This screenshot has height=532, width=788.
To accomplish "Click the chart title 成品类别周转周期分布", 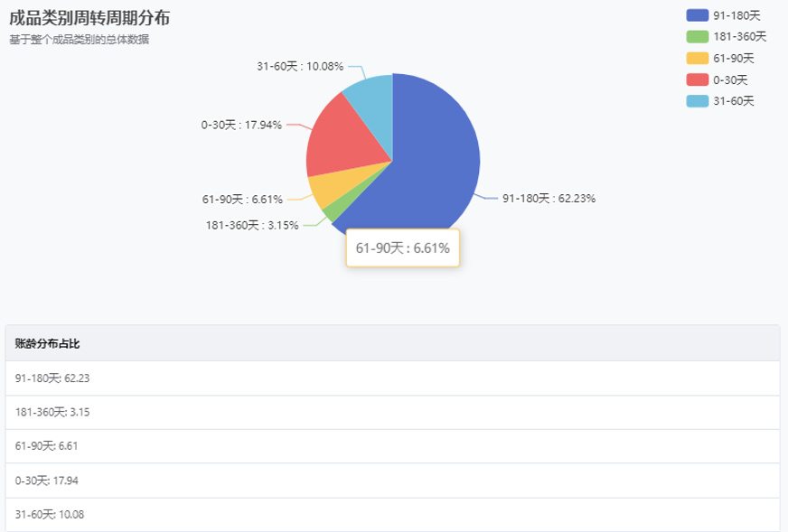I will point(89,18).
